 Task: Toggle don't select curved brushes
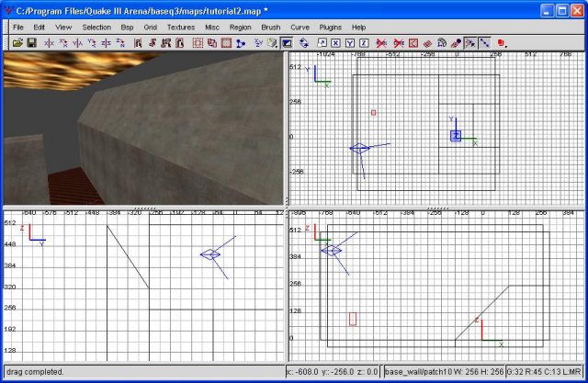click(x=399, y=43)
